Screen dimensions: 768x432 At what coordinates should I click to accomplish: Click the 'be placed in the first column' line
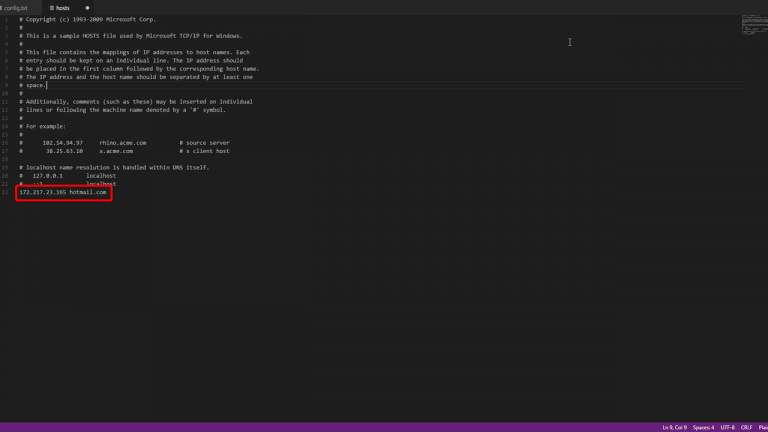pyautogui.click(x=139, y=69)
